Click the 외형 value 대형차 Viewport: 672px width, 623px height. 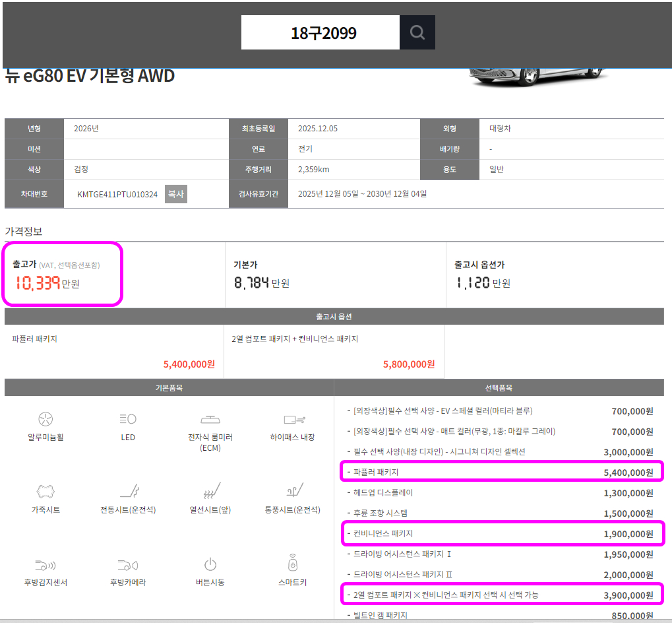(x=500, y=129)
